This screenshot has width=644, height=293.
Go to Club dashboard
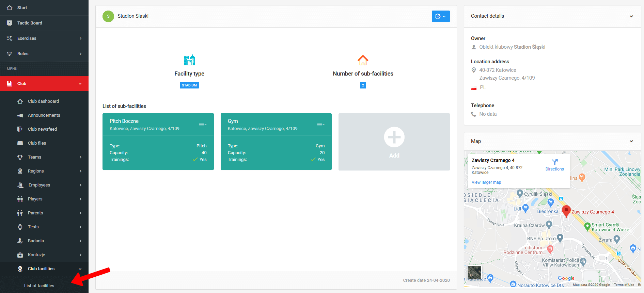43,101
